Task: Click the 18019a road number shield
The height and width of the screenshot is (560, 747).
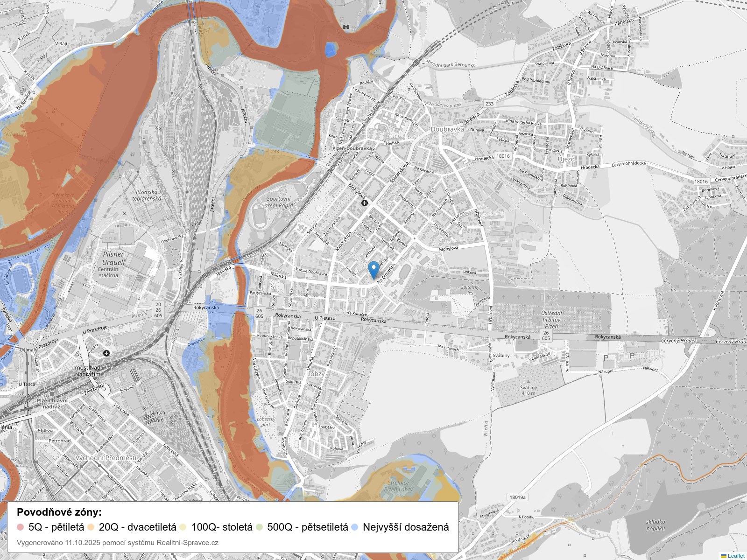Action: (x=517, y=497)
